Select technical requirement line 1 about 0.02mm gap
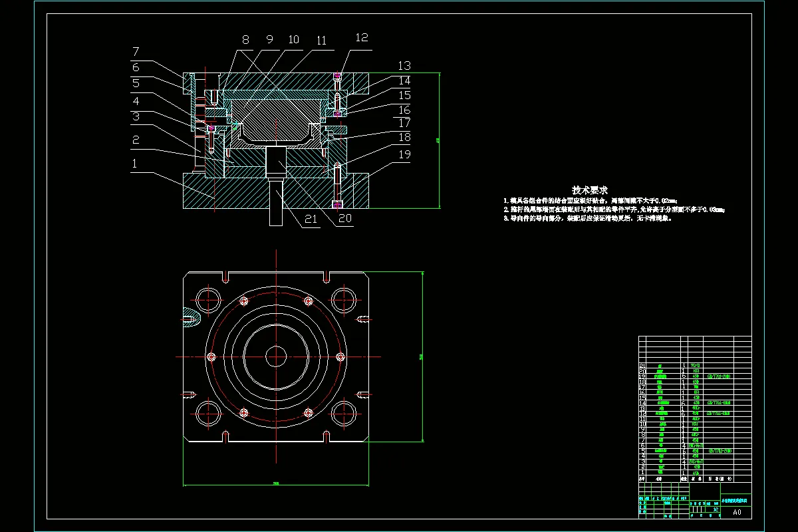This screenshot has width=798, height=532. coord(591,200)
